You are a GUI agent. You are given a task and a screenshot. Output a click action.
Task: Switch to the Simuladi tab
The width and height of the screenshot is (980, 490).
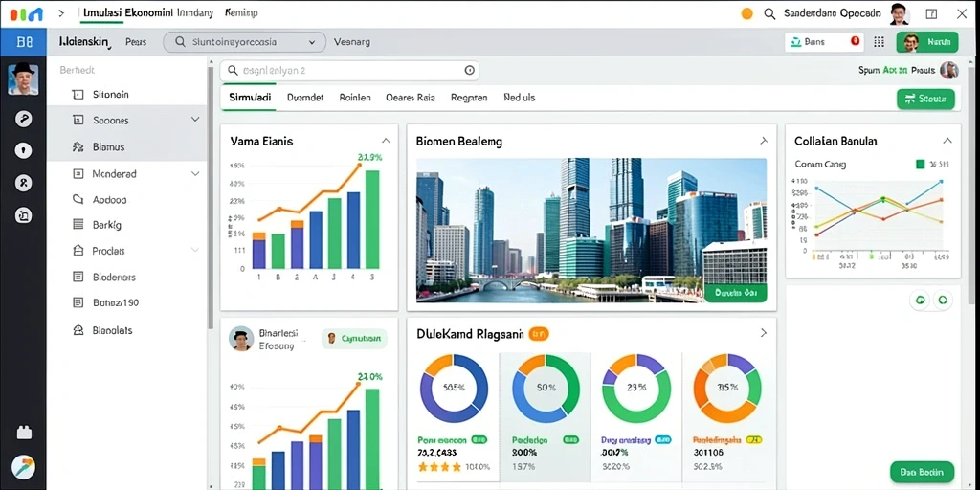[250, 98]
